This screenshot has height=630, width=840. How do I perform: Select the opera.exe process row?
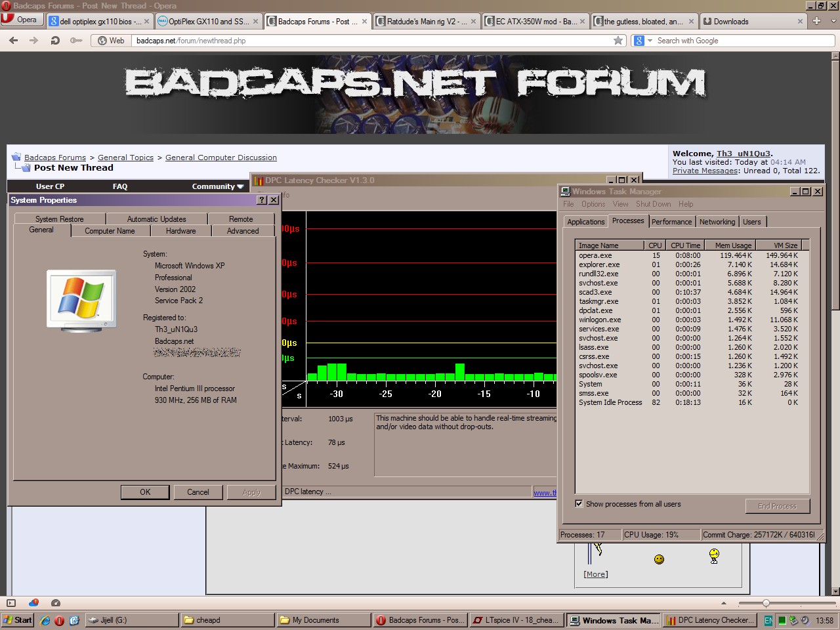point(688,255)
